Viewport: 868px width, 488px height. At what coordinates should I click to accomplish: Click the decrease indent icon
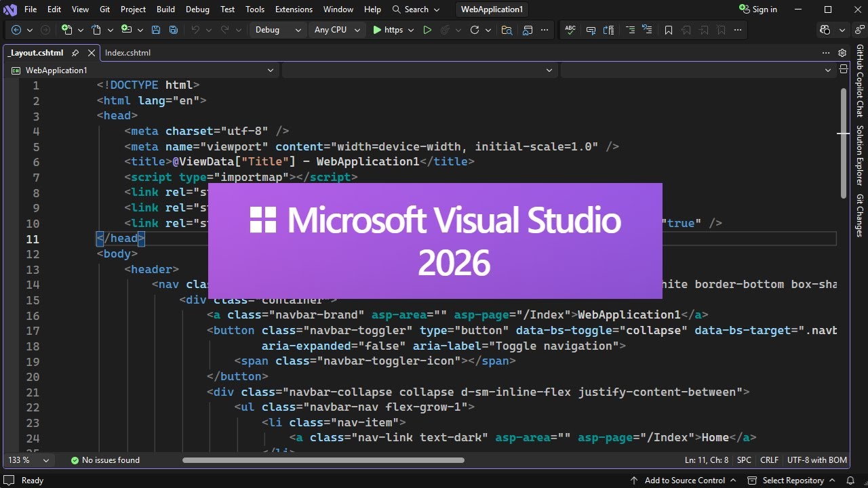[x=648, y=30]
